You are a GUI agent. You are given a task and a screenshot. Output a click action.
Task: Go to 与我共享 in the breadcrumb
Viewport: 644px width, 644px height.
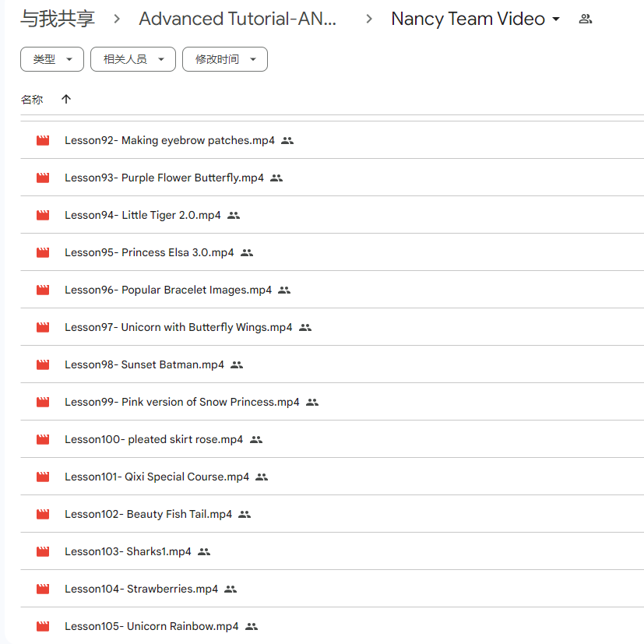(58, 19)
